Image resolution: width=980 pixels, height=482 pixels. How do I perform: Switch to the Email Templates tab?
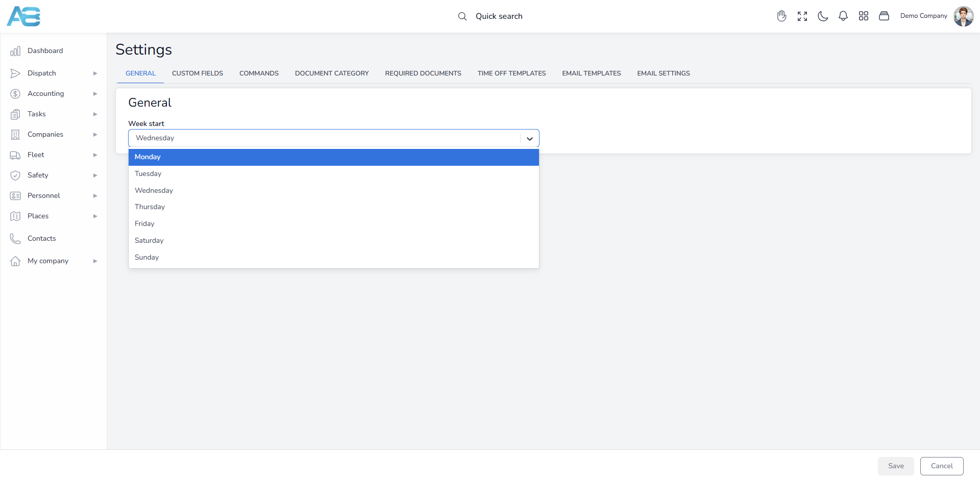[592, 73]
